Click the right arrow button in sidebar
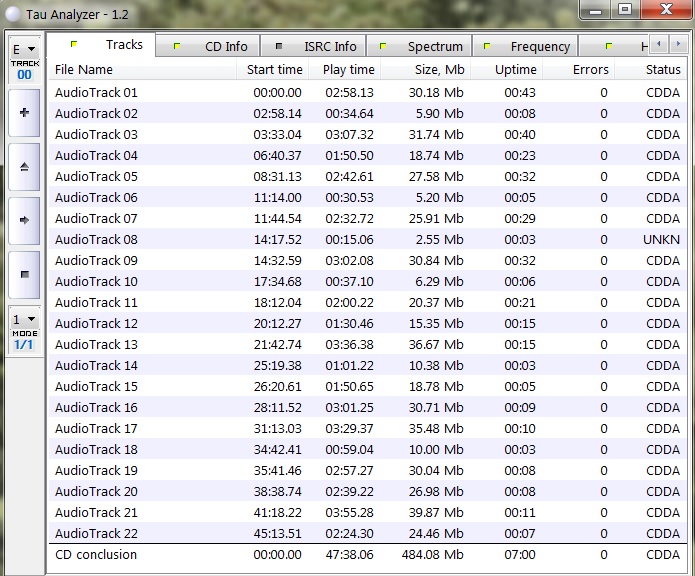The height and width of the screenshot is (576, 695). click(24, 219)
